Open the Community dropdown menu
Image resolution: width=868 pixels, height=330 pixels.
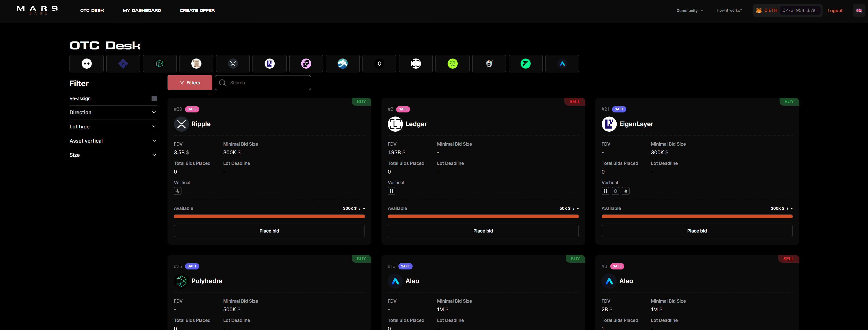[690, 10]
